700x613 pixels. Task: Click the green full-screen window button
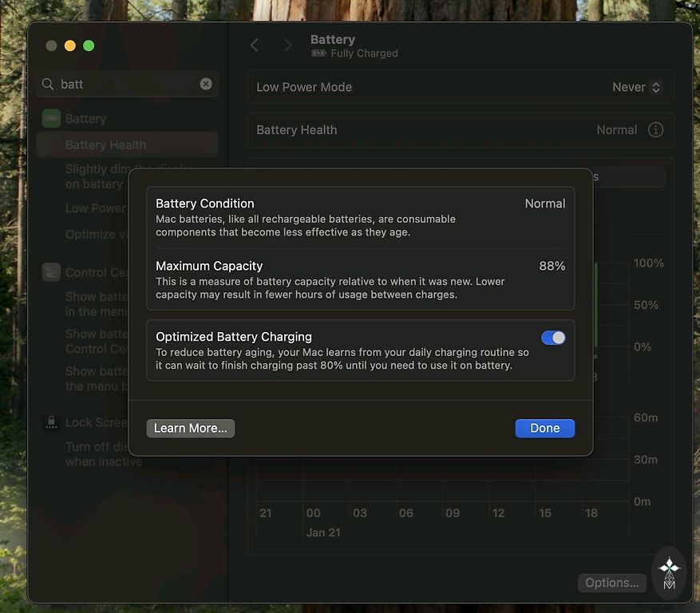(89, 45)
